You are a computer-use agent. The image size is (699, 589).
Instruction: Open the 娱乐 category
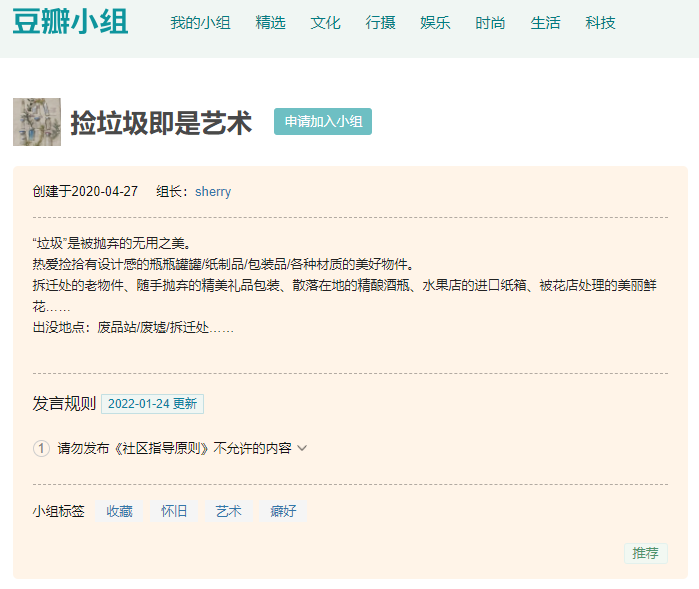tap(435, 22)
